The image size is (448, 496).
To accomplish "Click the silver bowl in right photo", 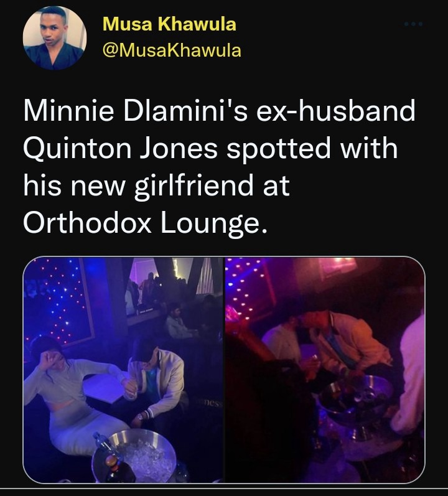I will [356, 396].
